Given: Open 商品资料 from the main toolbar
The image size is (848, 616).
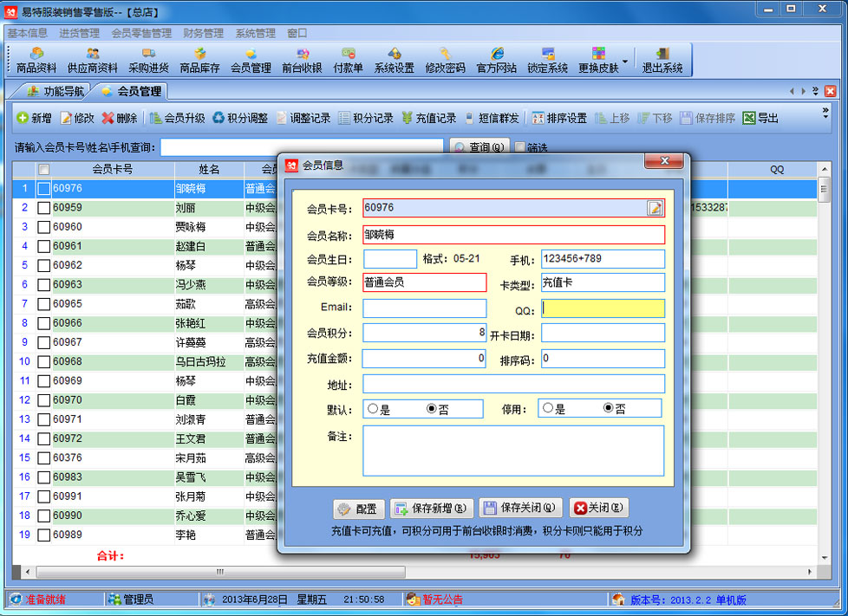Looking at the screenshot, I should pos(36,60).
